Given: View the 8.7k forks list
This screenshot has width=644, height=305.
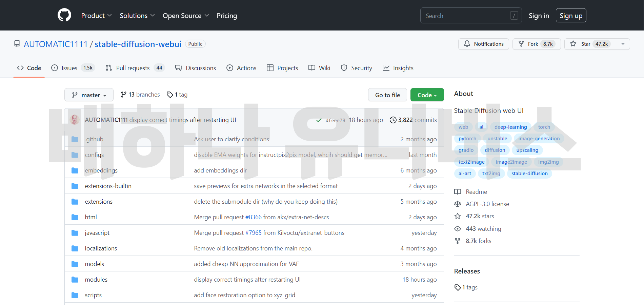Looking at the screenshot, I should tap(473, 241).
